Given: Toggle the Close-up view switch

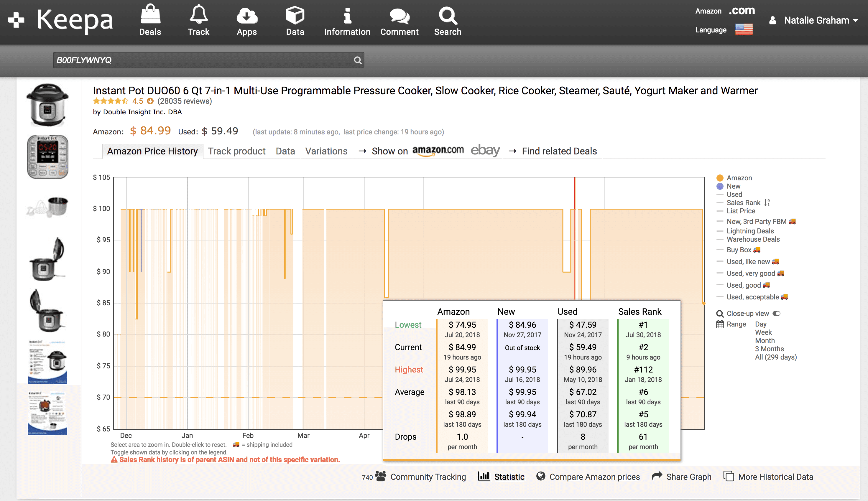Looking at the screenshot, I should point(776,314).
